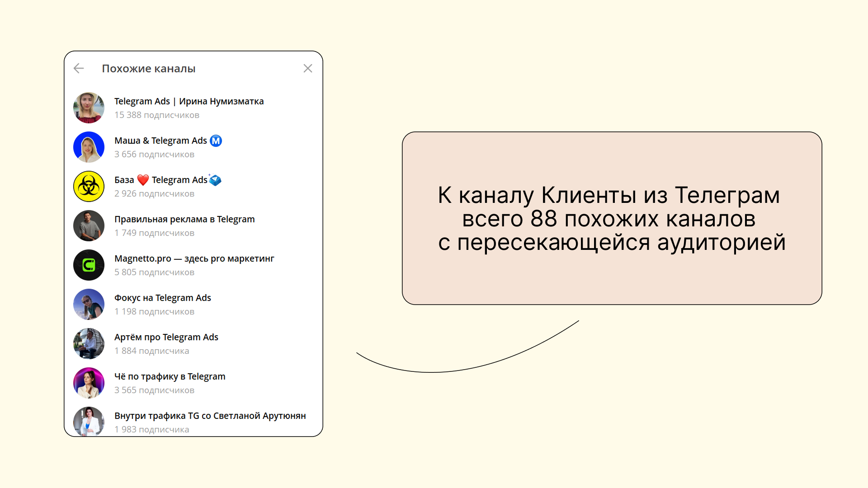The image size is (868, 488).
Task: Open Фокус на Telegram Ads channel
Action: tap(163, 298)
